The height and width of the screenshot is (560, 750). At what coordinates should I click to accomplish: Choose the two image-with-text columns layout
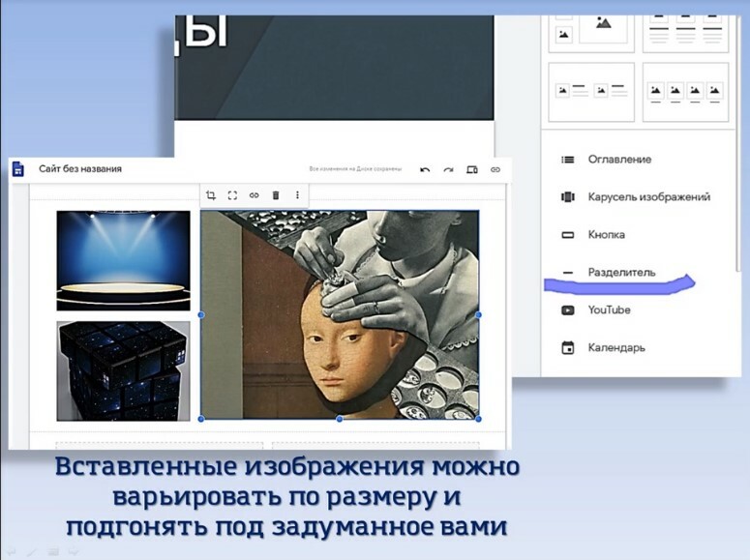tap(591, 92)
